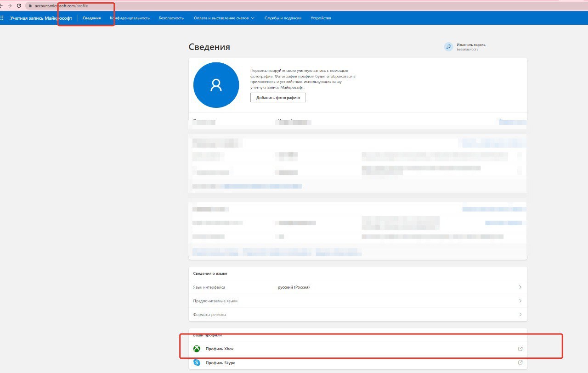Click the browser forward arrow
This screenshot has height=373, width=588.
[10, 6]
